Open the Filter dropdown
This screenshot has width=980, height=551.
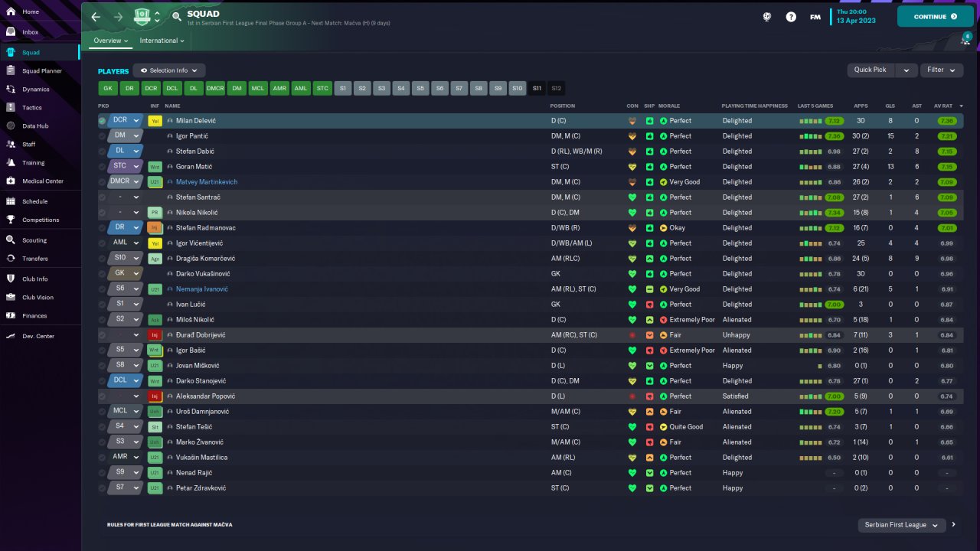pyautogui.click(x=942, y=70)
